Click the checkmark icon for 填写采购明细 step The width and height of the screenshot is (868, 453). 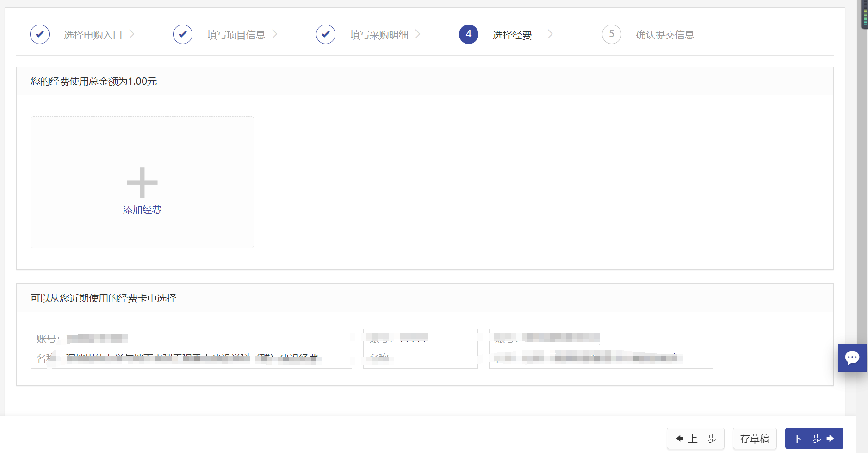click(x=326, y=34)
